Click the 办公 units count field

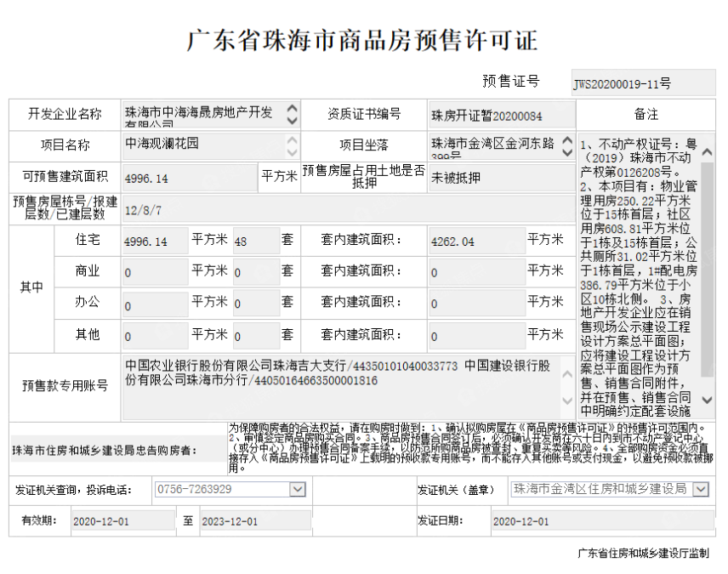256,304
